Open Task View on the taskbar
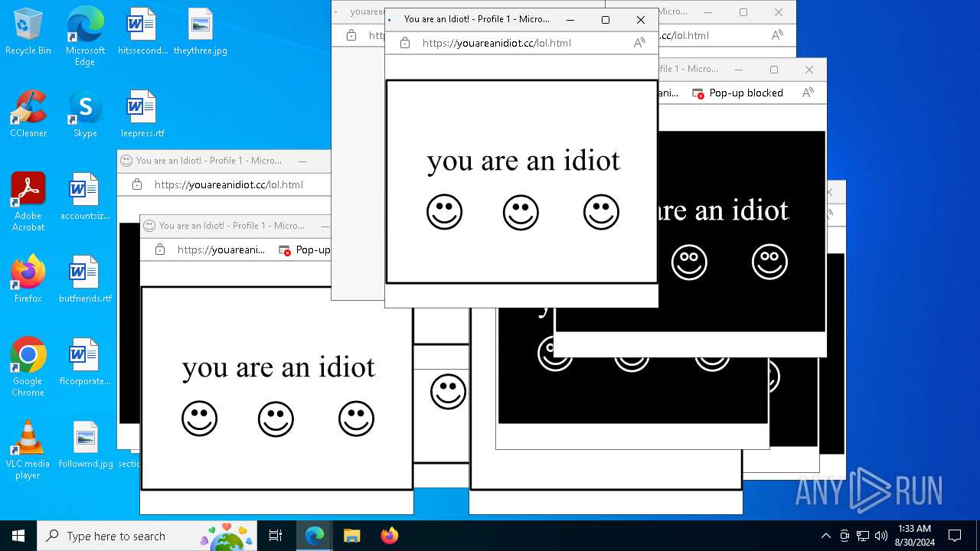 point(276,536)
